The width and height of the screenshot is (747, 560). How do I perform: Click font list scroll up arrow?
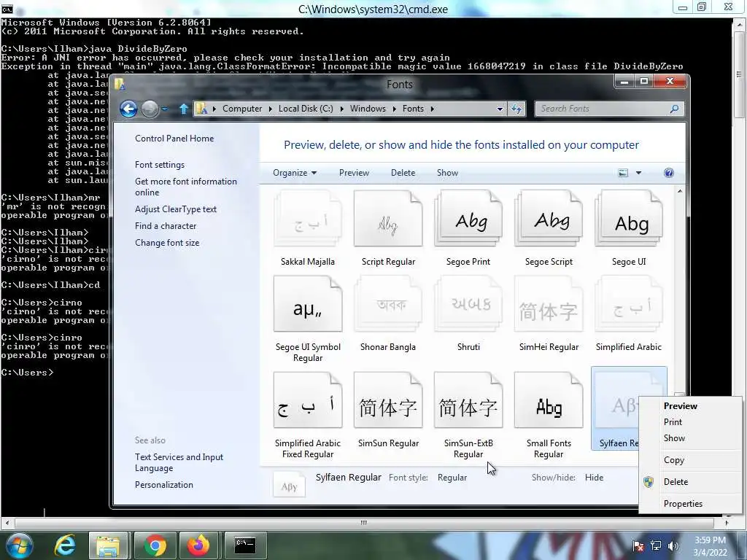680,192
